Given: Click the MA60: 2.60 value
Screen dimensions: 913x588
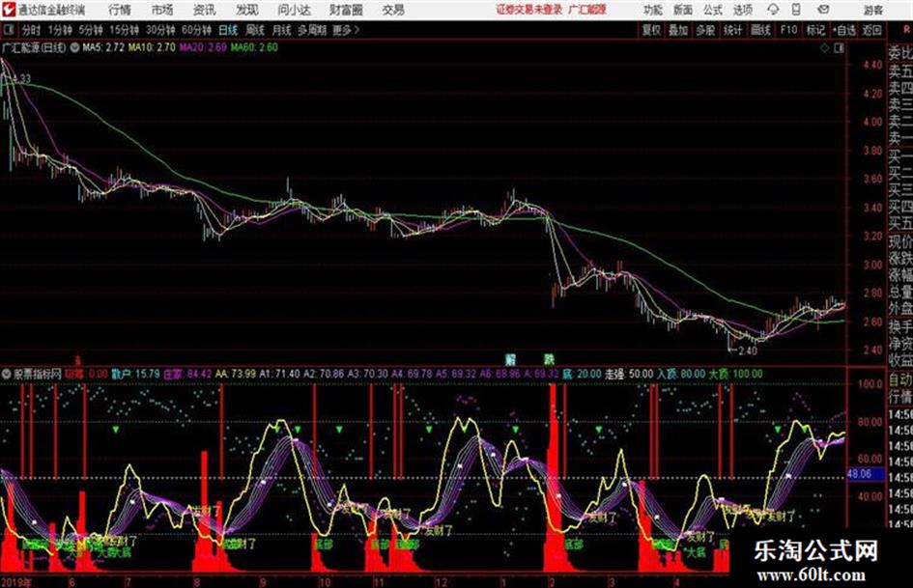Looking at the screenshot, I should click(254, 47).
